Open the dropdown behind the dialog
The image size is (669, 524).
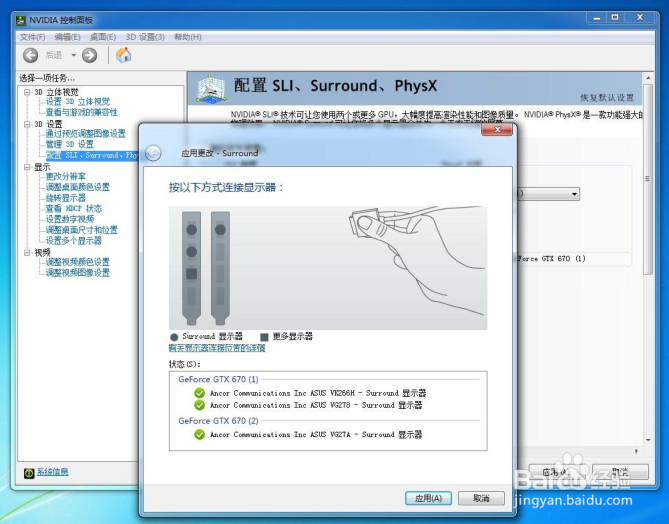coord(574,194)
